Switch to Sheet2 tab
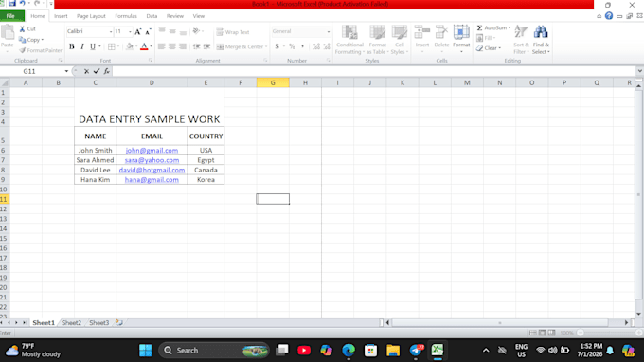 pyautogui.click(x=71, y=323)
